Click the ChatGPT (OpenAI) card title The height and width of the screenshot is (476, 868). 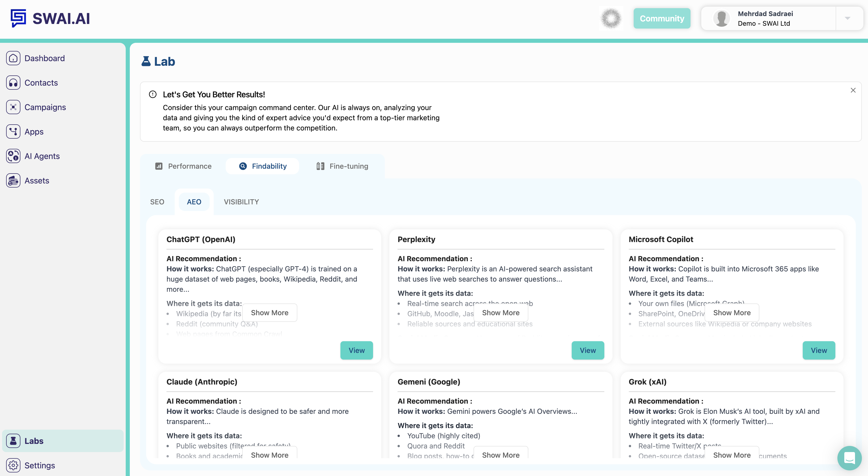click(201, 239)
